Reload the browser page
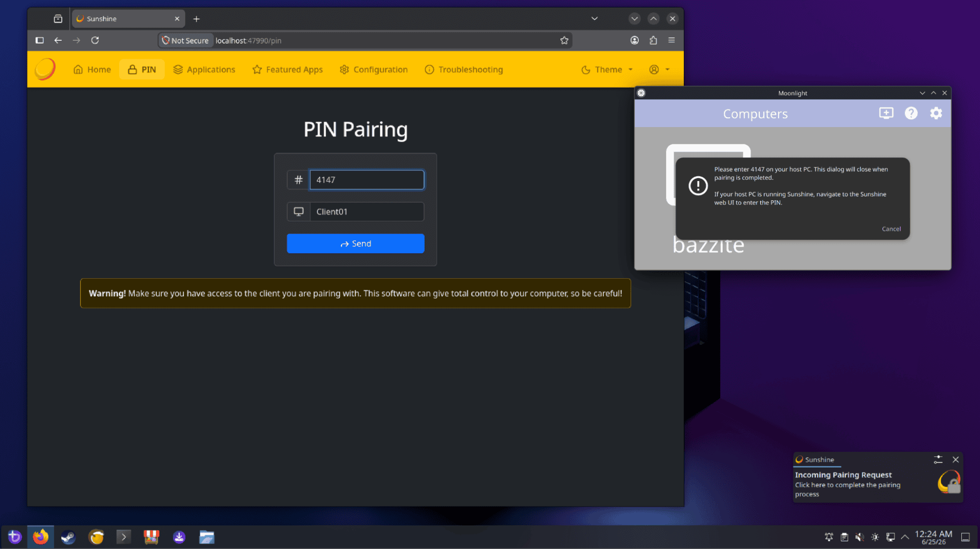This screenshot has width=980, height=549. (95, 40)
